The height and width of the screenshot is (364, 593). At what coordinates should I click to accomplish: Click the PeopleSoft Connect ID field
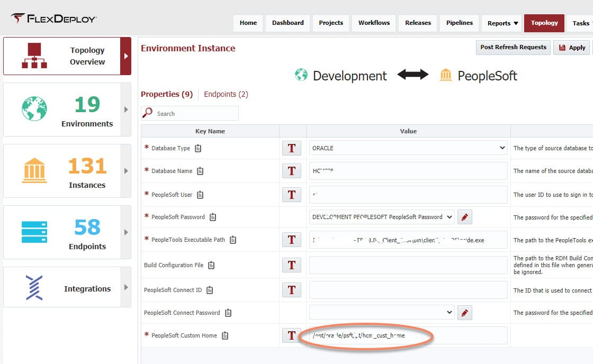point(408,290)
